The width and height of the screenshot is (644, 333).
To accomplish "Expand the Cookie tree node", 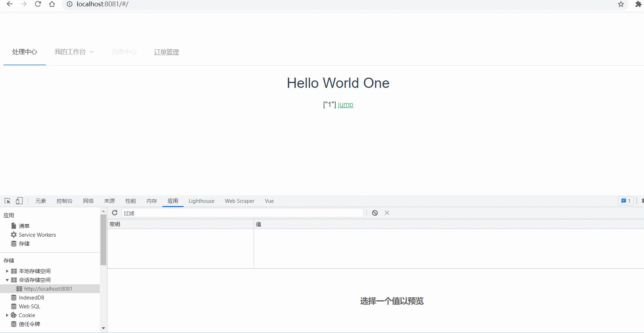I will coord(7,315).
